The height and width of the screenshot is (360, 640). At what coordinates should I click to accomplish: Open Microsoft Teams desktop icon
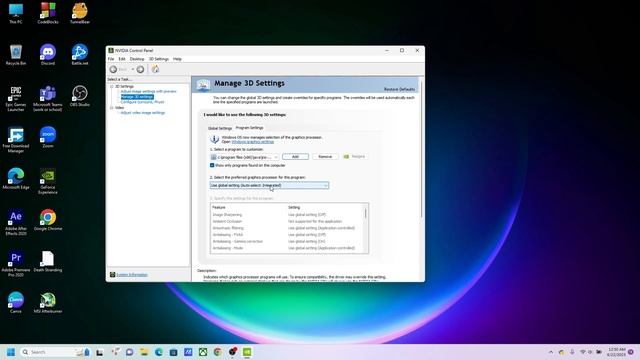click(x=48, y=98)
